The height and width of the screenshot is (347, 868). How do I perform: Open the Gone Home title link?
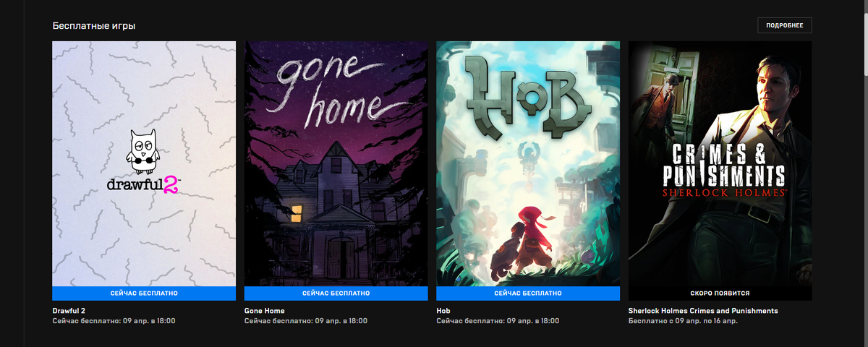tap(265, 311)
